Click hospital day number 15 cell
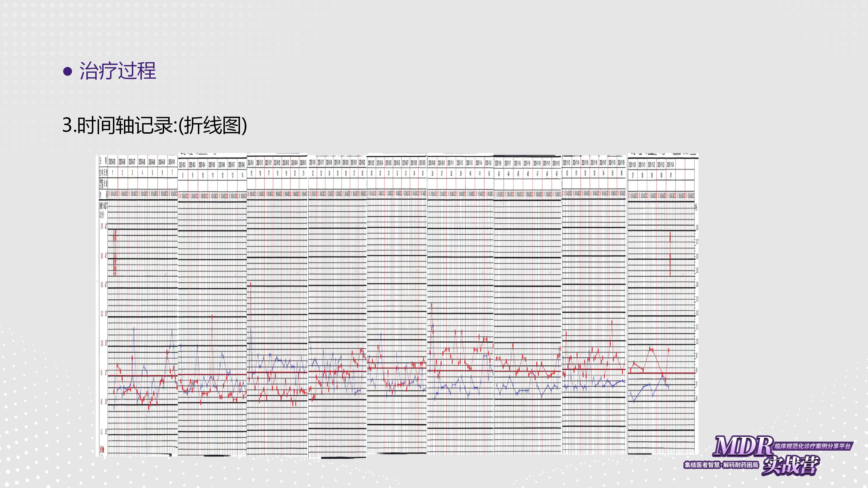The width and height of the screenshot is (868, 488). [251, 173]
